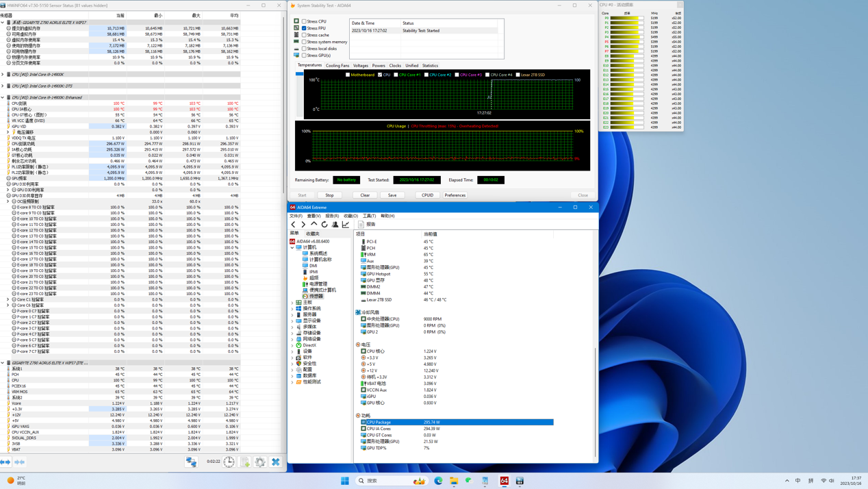The width and height of the screenshot is (868, 489).
Task: Click the Save button in Stability Test
Action: tap(392, 195)
